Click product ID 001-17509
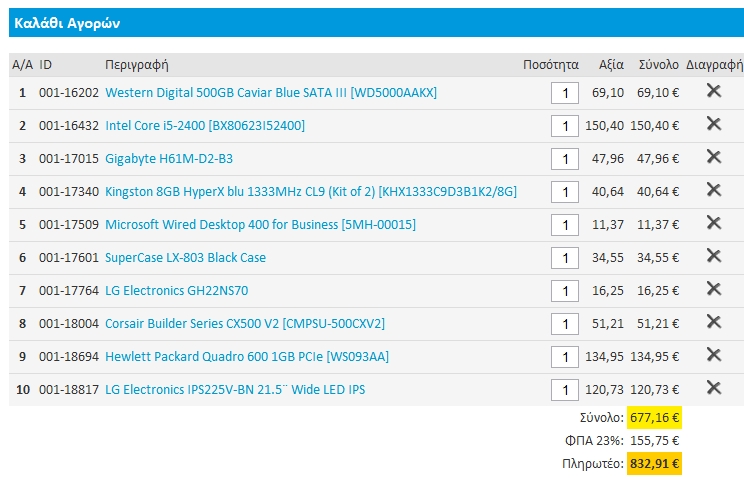Image resolution: width=744 pixels, height=478 pixels. coord(69,225)
